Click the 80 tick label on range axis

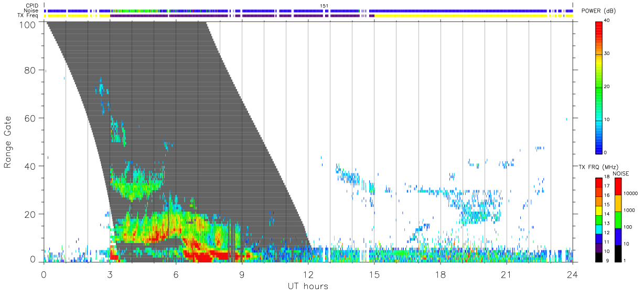tap(29, 70)
